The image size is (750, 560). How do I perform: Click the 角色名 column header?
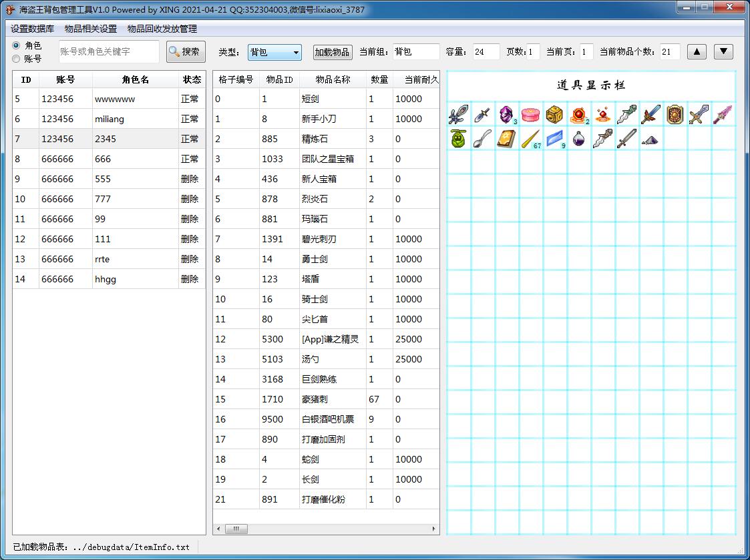point(136,80)
